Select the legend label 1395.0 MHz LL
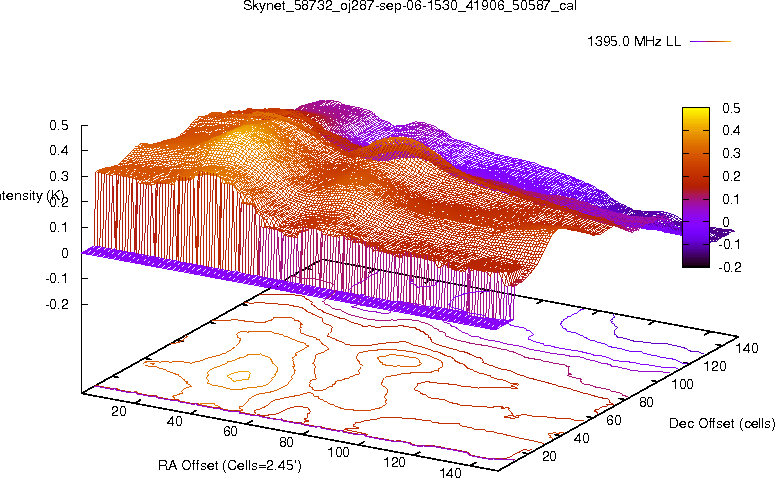 [634, 42]
